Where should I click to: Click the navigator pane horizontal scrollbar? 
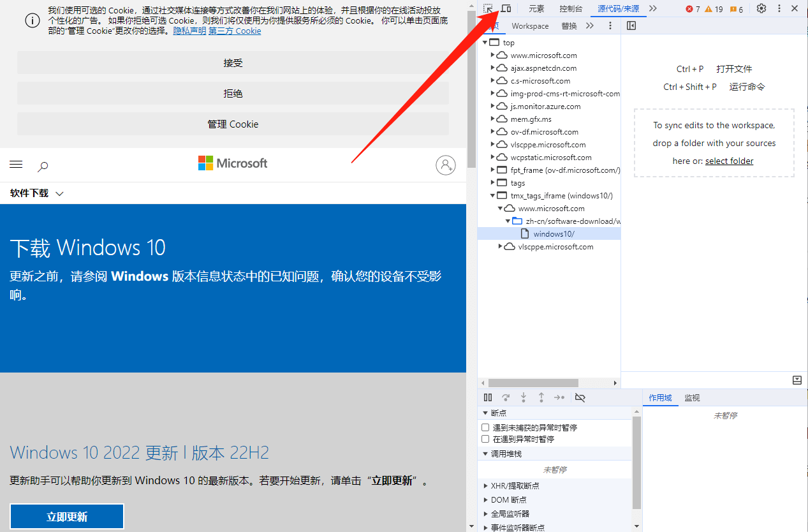(533, 383)
